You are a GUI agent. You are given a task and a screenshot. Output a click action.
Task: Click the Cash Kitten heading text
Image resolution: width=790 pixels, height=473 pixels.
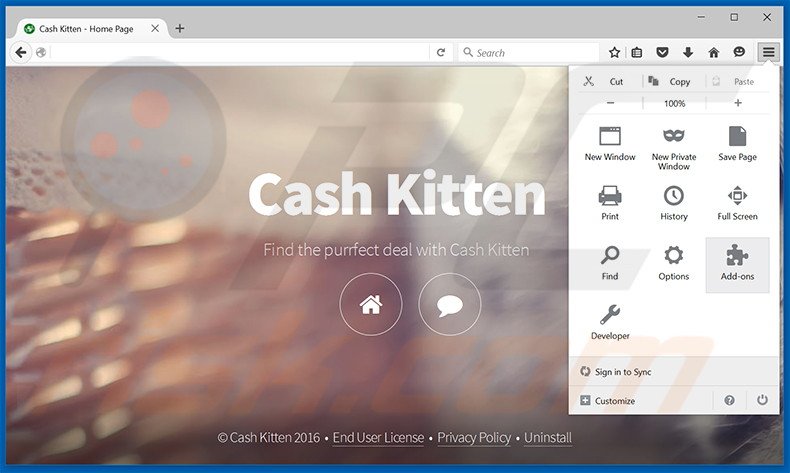(x=397, y=194)
